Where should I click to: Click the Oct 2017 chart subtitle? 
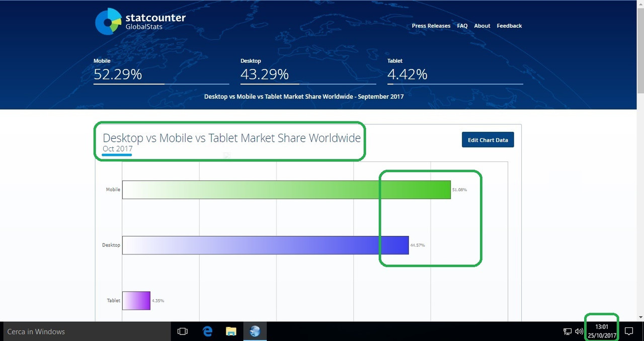[118, 149]
